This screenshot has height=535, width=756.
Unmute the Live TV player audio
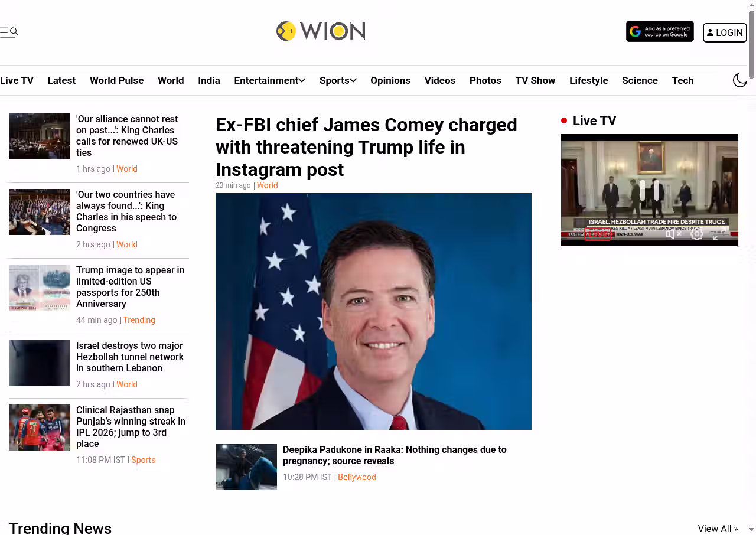click(674, 234)
